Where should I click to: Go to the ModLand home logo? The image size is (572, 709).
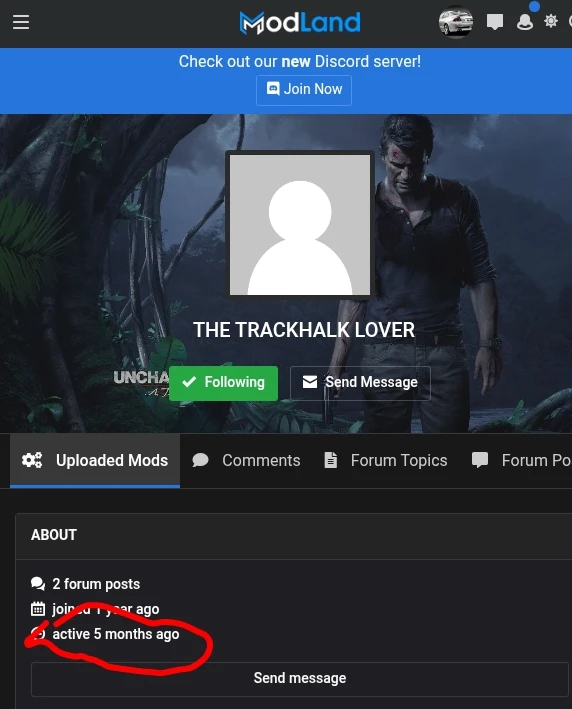pyautogui.click(x=300, y=23)
